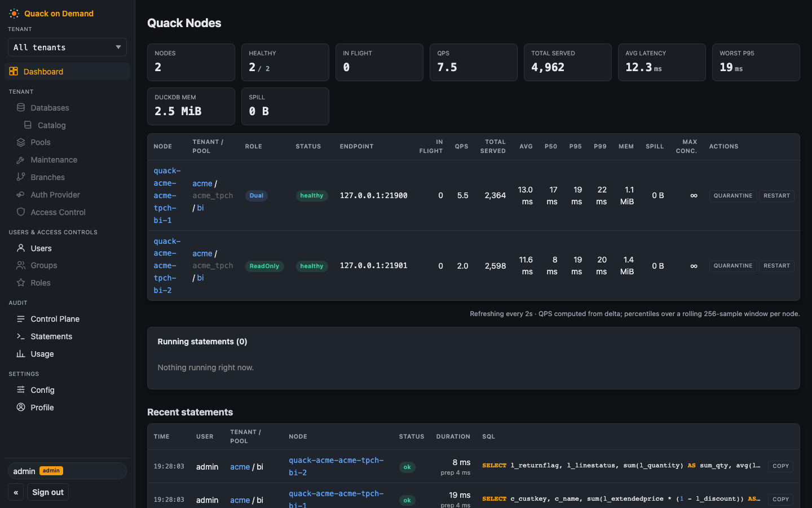Copy the c_custkey SELECT statement

coord(780,500)
